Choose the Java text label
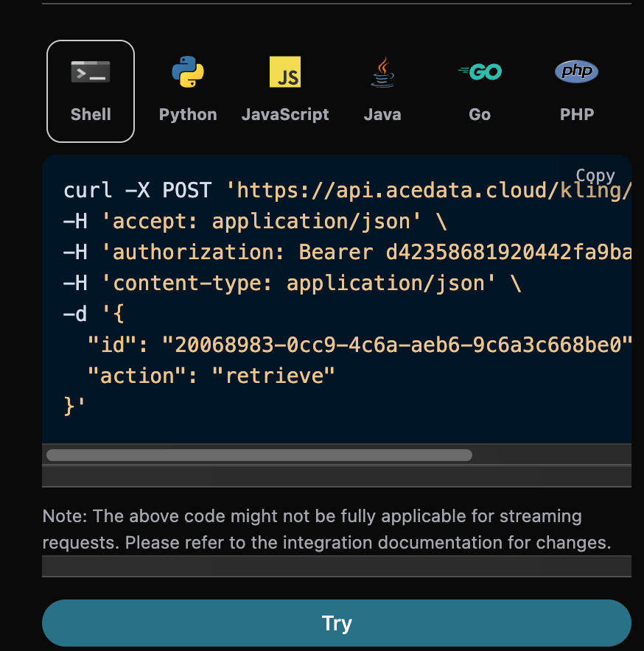644x651 pixels. point(382,114)
